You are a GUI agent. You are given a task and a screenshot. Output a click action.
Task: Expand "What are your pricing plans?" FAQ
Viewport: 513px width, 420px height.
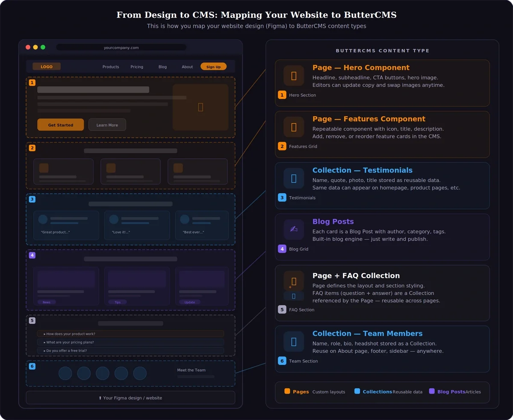tap(130, 342)
